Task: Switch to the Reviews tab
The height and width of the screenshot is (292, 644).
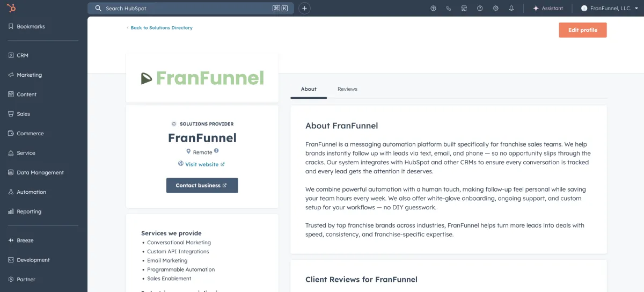Action: tap(347, 89)
